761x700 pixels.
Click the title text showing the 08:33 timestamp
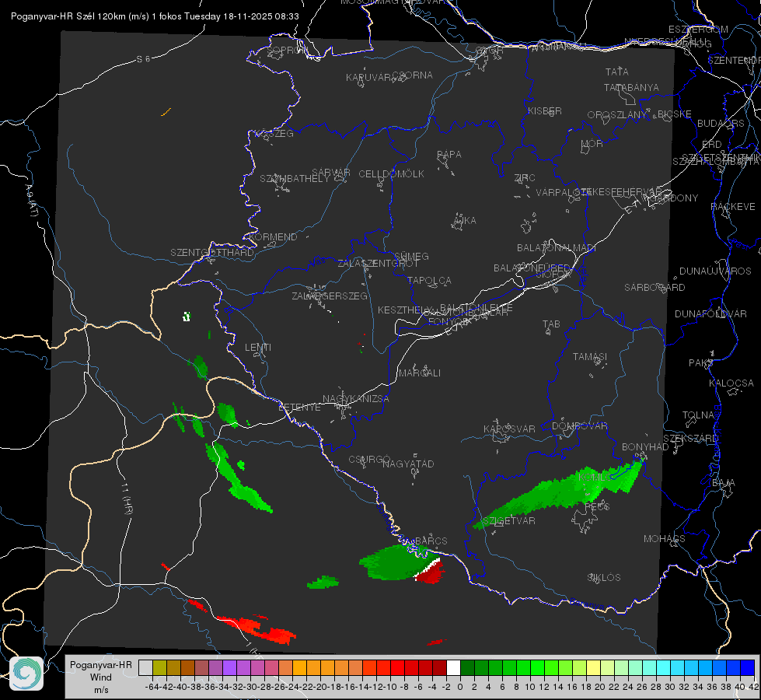click(155, 16)
